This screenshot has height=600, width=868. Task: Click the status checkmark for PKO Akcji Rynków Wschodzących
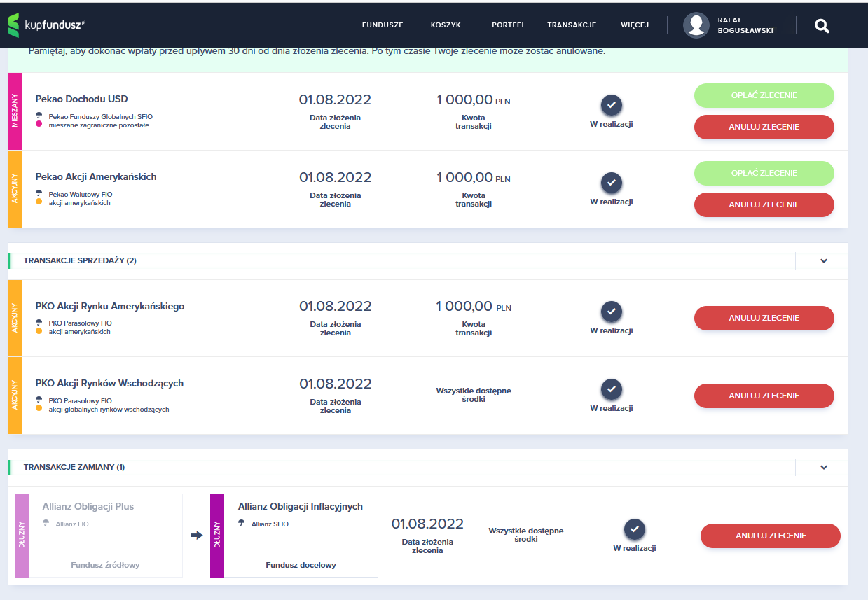pyautogui.click(x=612, y=390)
